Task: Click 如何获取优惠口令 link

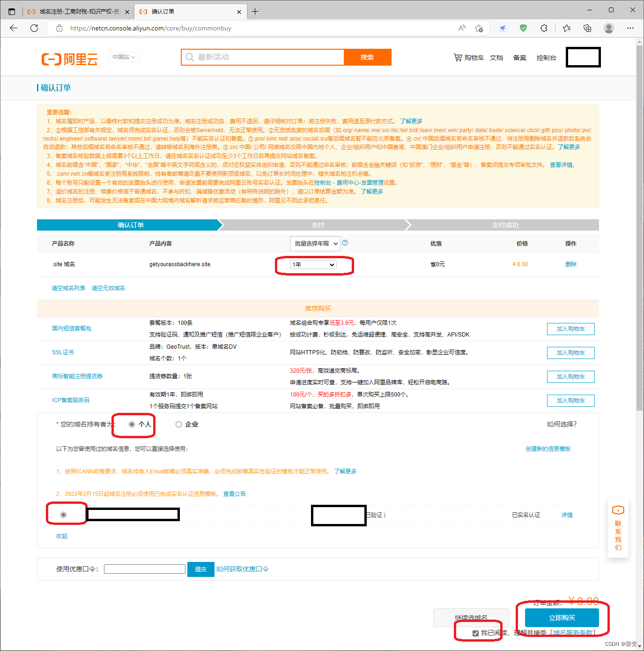Action: coord(243,569)
